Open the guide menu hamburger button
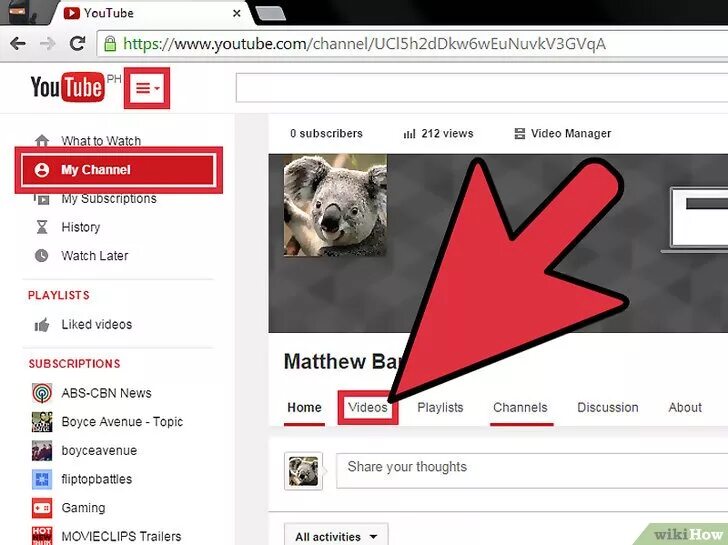This screenshot has height=545, width=728. click(147, 88)
